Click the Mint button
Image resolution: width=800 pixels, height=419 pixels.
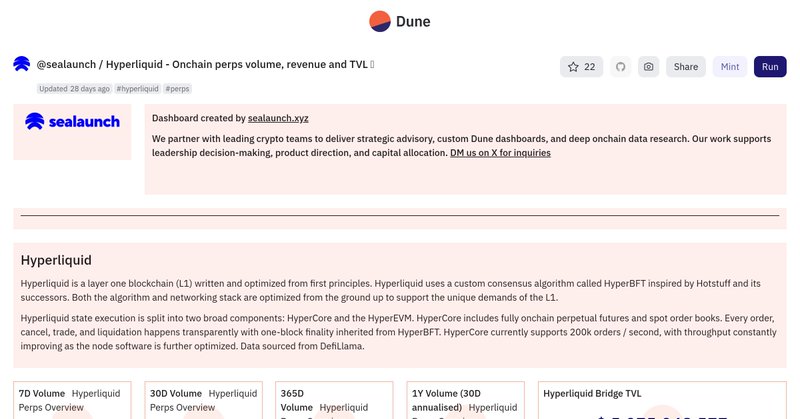click(x=730, y=67)
